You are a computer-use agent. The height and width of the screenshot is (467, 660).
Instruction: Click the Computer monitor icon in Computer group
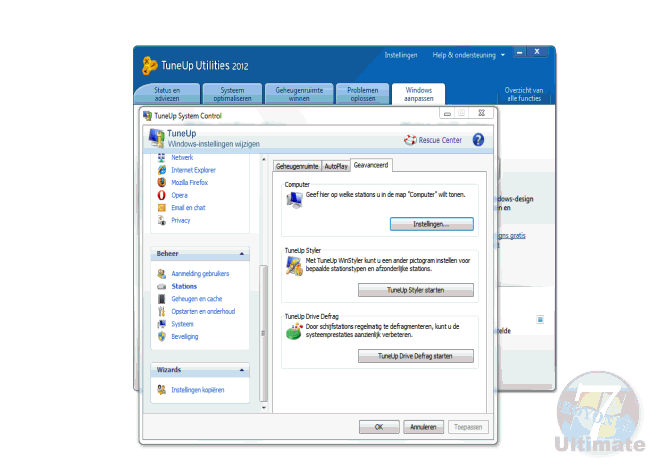point(295,200)
